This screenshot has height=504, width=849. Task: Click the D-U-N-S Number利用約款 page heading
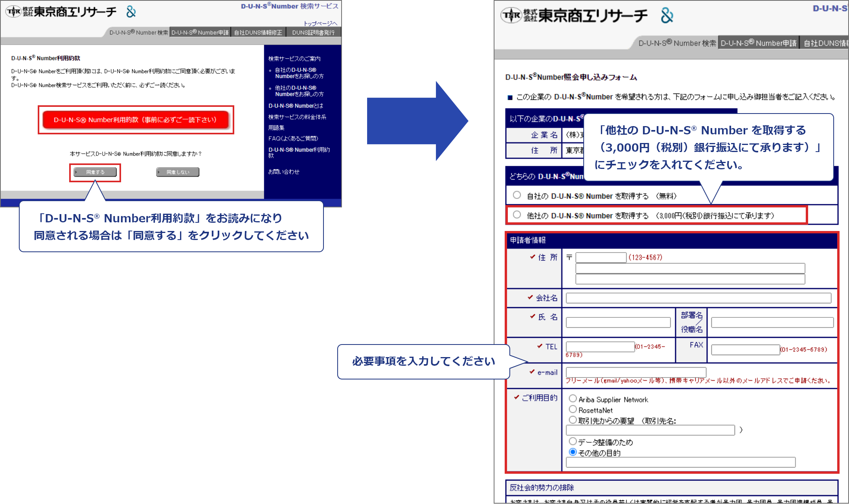coord(46,58)
